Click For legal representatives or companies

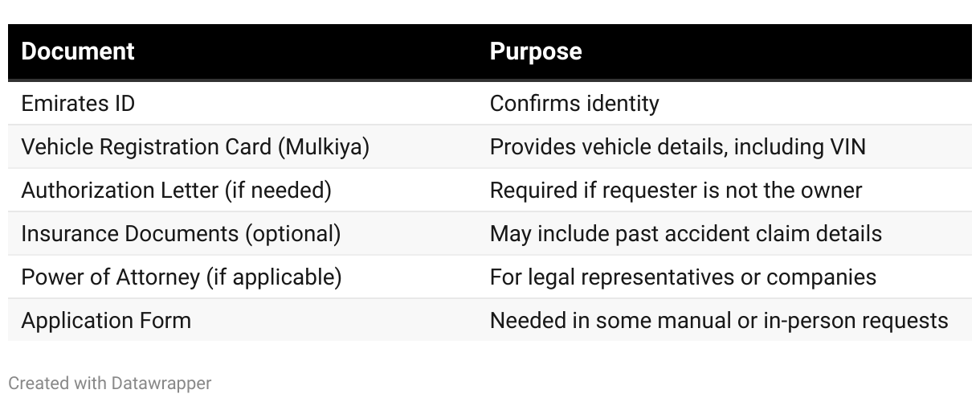683,277
